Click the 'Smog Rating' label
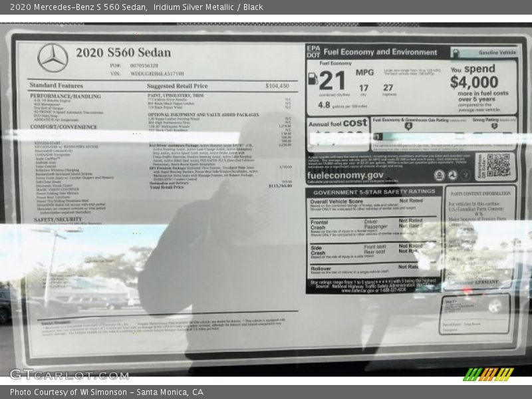 tap(485, 120)
